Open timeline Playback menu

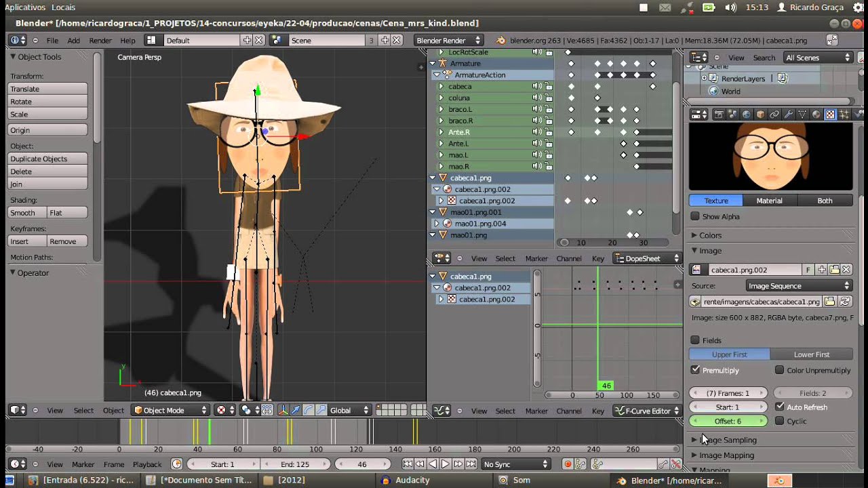pos(147,464)
